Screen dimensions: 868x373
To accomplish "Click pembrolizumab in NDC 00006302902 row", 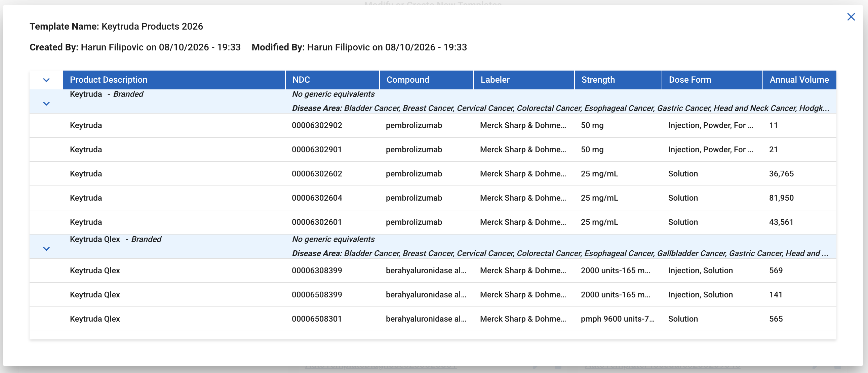I will coord(414,125).
